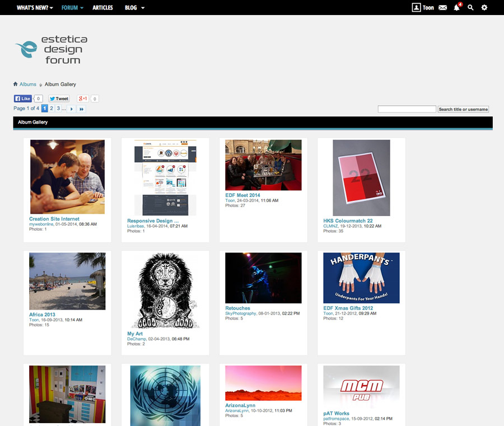Open the EDF Meet 2014 group photo thumbnail
Screen dimensions: 504x426
click(263, 165)
